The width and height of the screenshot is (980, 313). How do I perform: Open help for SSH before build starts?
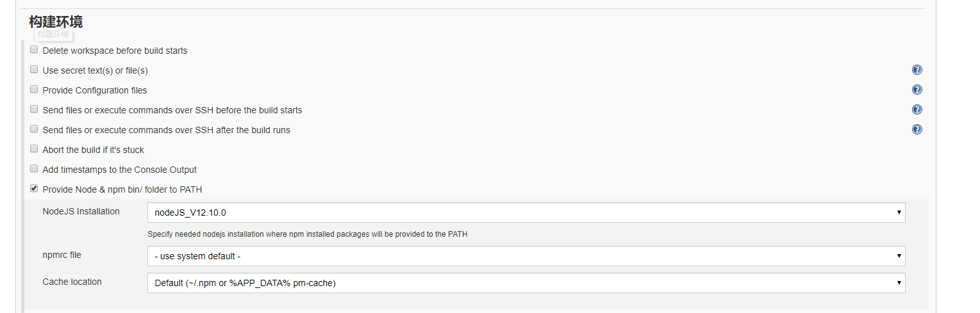[x=917, y=109]
